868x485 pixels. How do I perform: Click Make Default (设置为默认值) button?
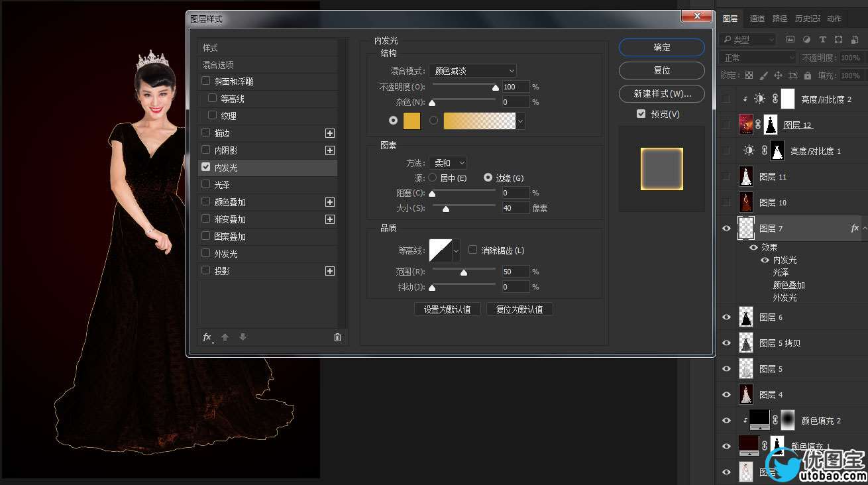click(447, 309)
